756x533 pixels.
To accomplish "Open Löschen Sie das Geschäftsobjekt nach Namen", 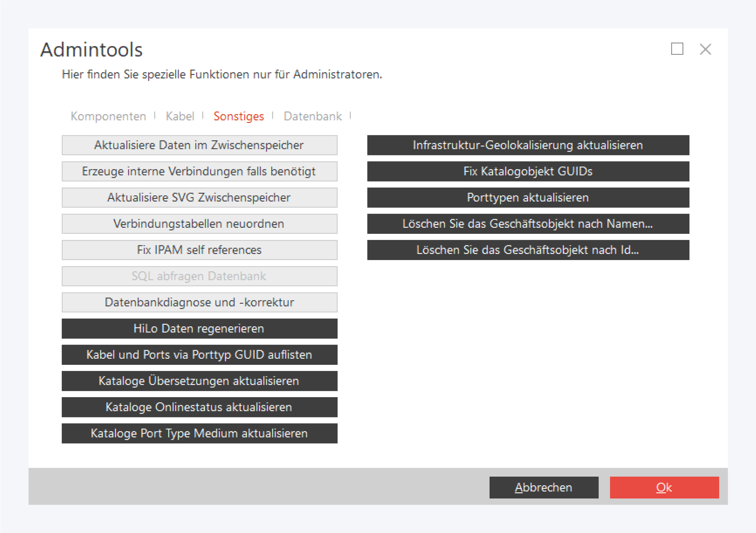I will [x=528, y=224].
